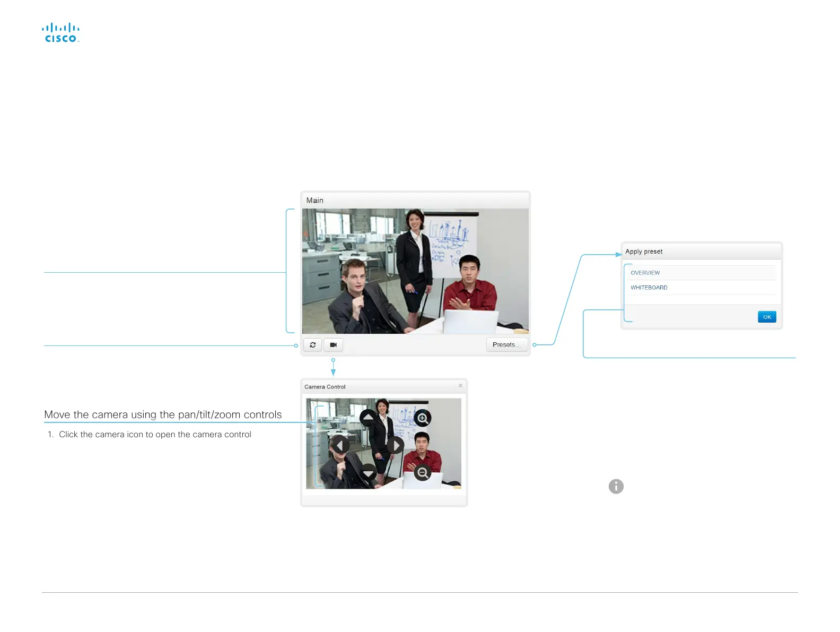Open camera control with the camera icon
This screenshot has width=840, height=632.
(x=333, y=345)
